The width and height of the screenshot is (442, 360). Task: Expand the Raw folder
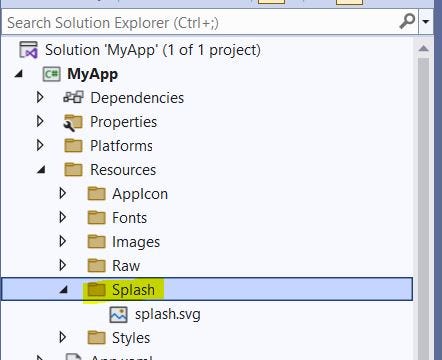[62, 265]
